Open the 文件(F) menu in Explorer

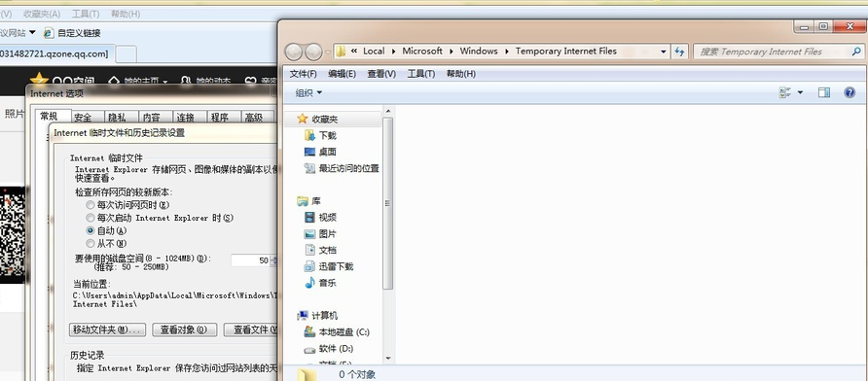point(304,74)
